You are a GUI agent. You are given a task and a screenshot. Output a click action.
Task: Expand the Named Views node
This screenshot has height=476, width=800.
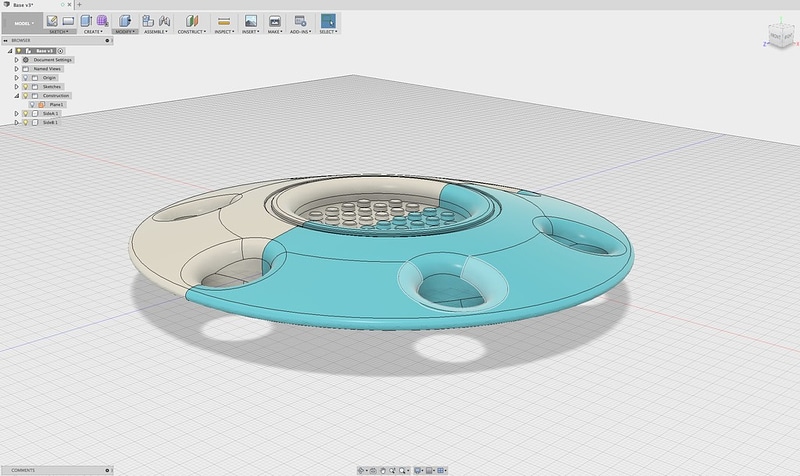[16, 69]
